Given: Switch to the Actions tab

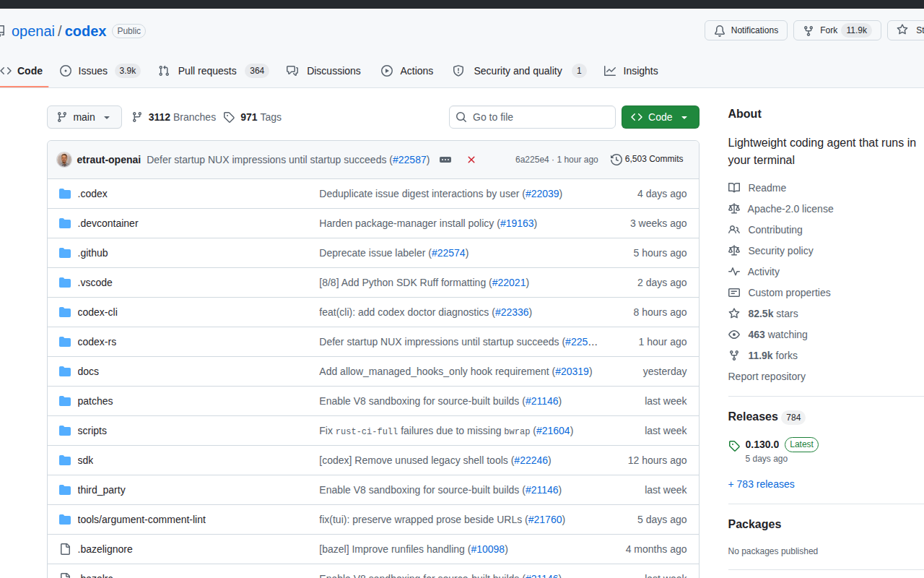Looking at the screenshot, I should [407, 71].
